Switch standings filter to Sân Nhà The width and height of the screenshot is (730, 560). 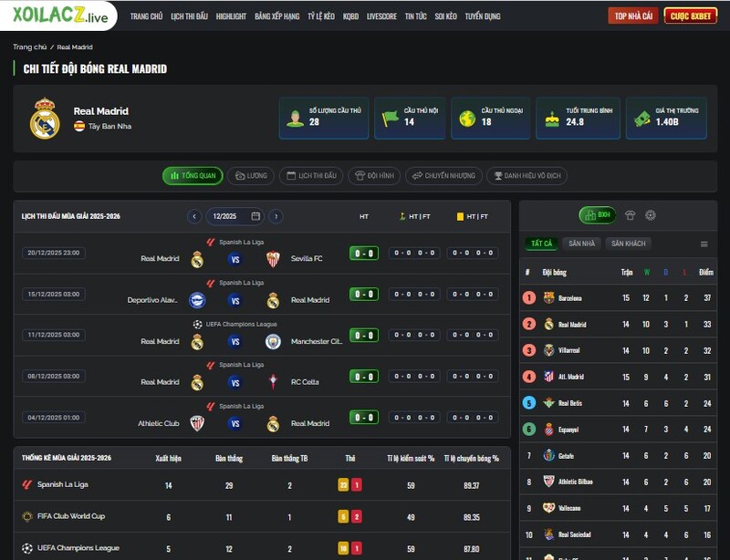(x=581, y=244)
